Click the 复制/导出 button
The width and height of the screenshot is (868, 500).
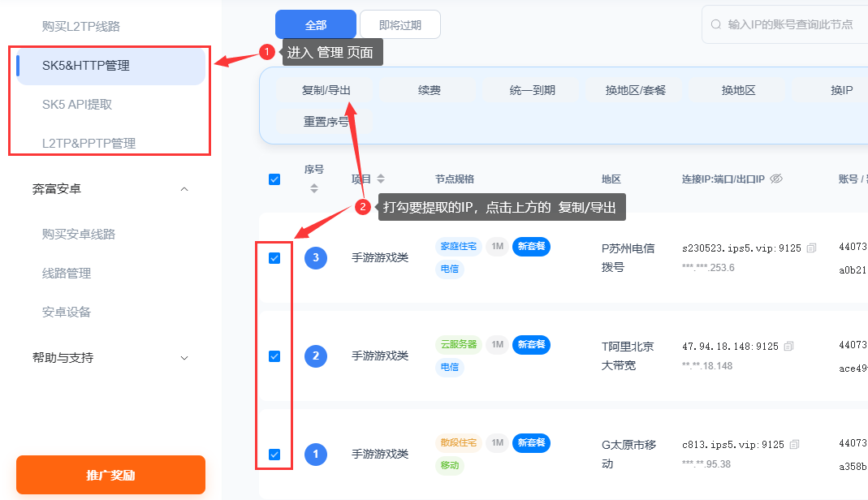coord(326,90)
